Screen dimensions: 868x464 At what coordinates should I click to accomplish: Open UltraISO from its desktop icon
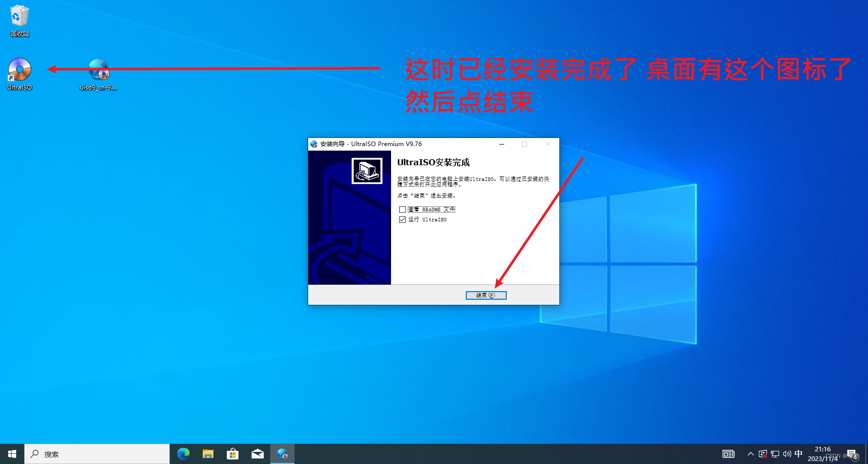tap(19, 71)
